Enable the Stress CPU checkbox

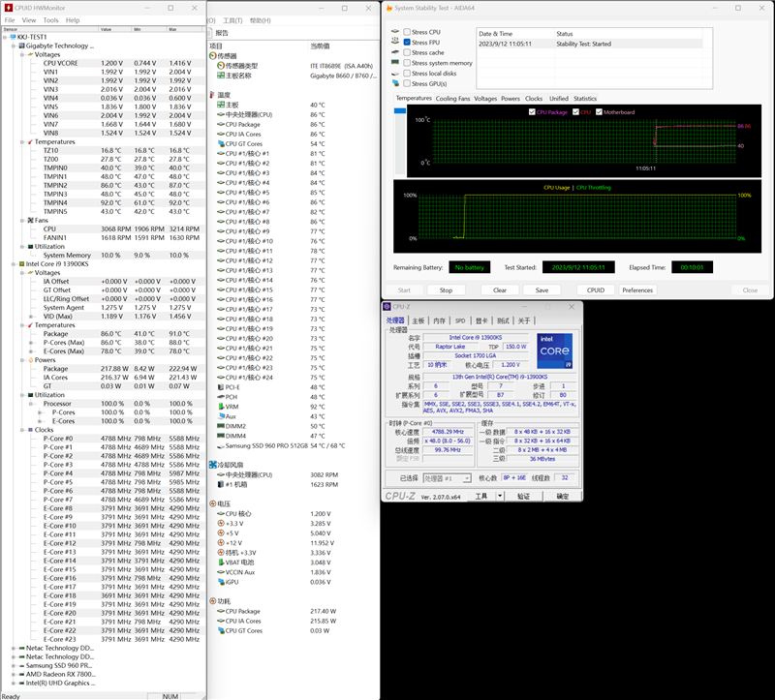pyautogui.click(x=406, y=32)
